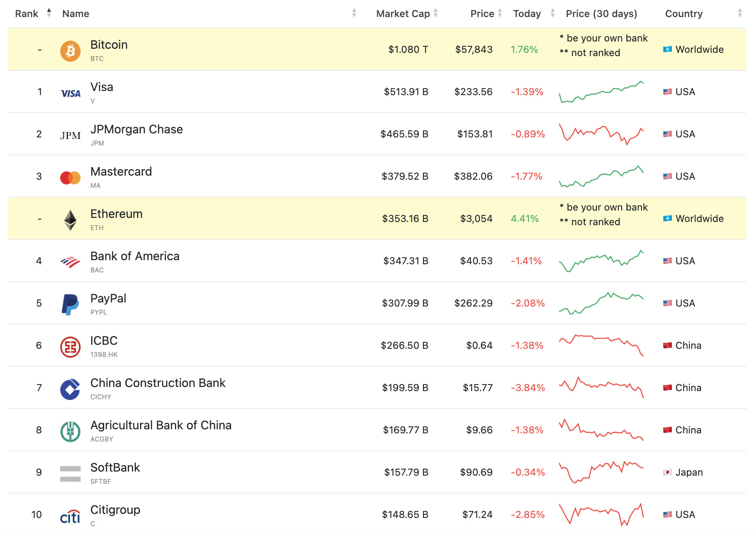The height and width of the screenshot is (535, 756).
Task: Click the Agricultural Bank of China logo
Action: coord(70,431)
